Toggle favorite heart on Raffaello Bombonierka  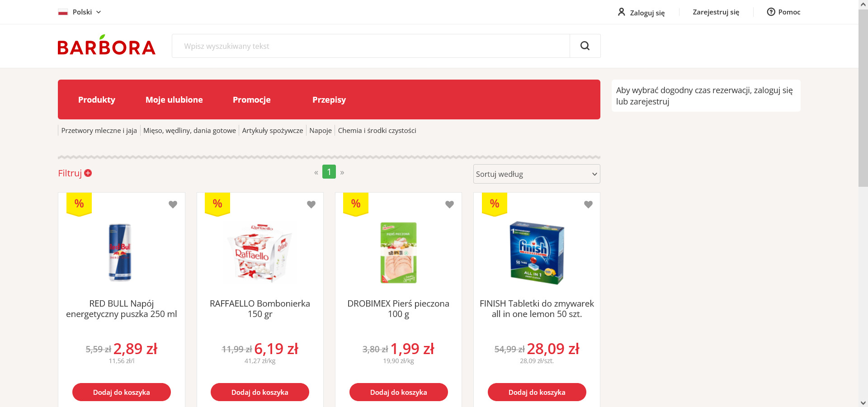(311, 204)
